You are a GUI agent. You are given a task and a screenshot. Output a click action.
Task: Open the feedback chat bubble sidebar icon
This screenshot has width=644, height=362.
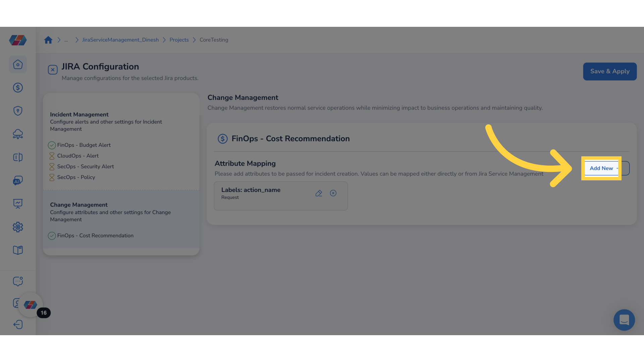pyautogui.click(x=18, y=281)
